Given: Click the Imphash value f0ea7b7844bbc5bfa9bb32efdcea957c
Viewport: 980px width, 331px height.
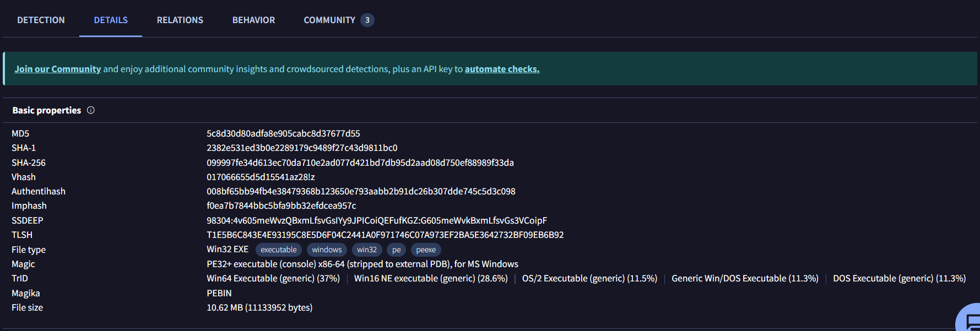Looking at the screenshot, I should click(x=281, y=205).
